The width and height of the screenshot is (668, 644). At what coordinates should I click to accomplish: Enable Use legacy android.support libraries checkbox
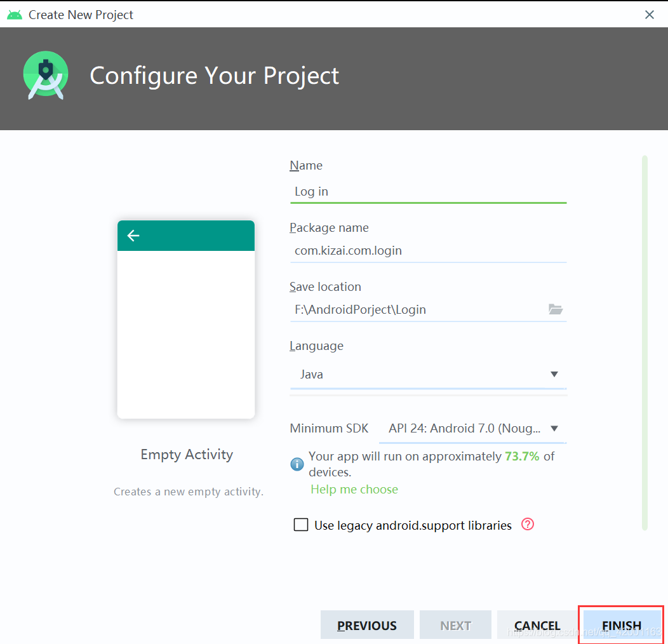(301, 525)
